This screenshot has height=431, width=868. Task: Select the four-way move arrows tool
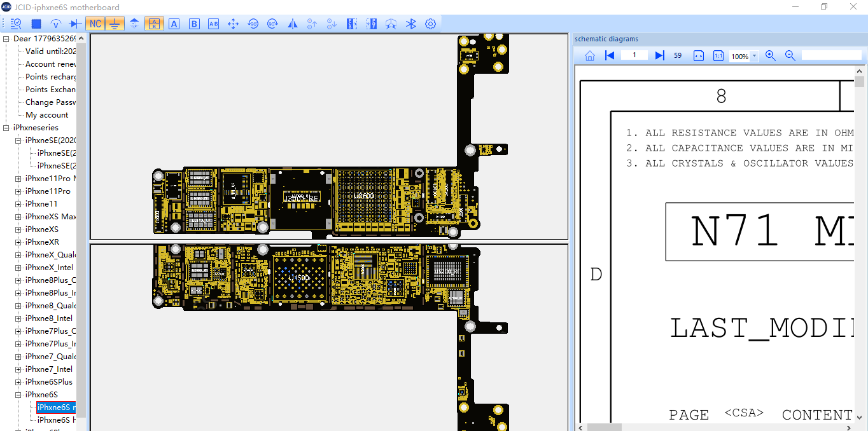[x=233, y=24]
